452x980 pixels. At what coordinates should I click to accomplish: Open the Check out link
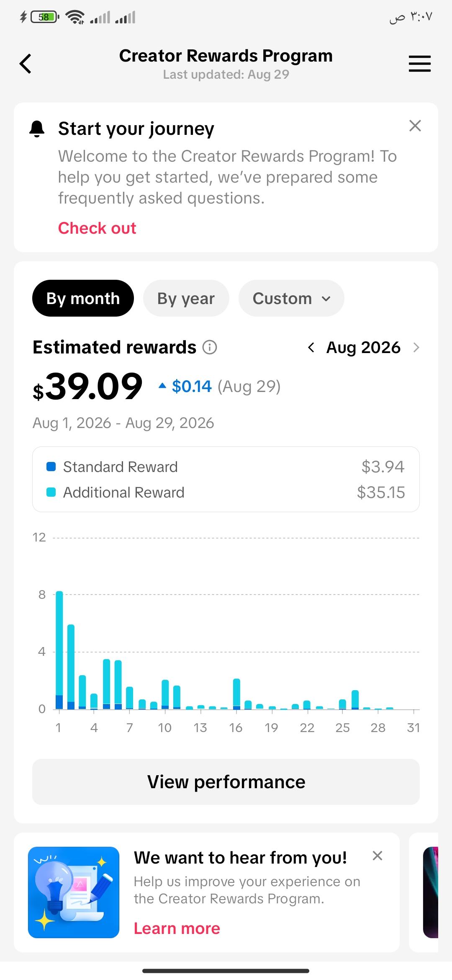coord(97,228)
